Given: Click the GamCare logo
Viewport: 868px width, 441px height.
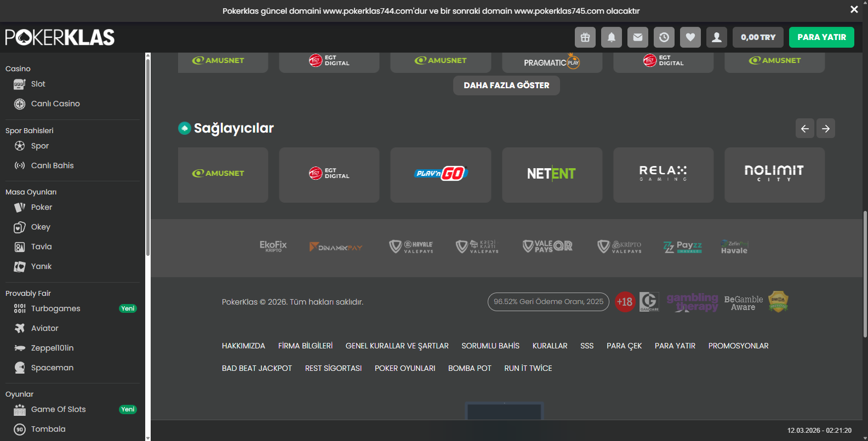Looking at the screenshot, I should coord(649,302).
